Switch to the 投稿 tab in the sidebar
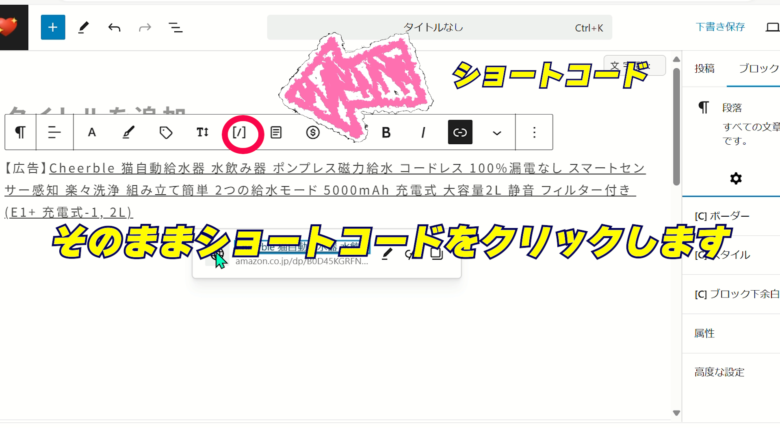This screenshot has height=439, width=780. [705, 68]
